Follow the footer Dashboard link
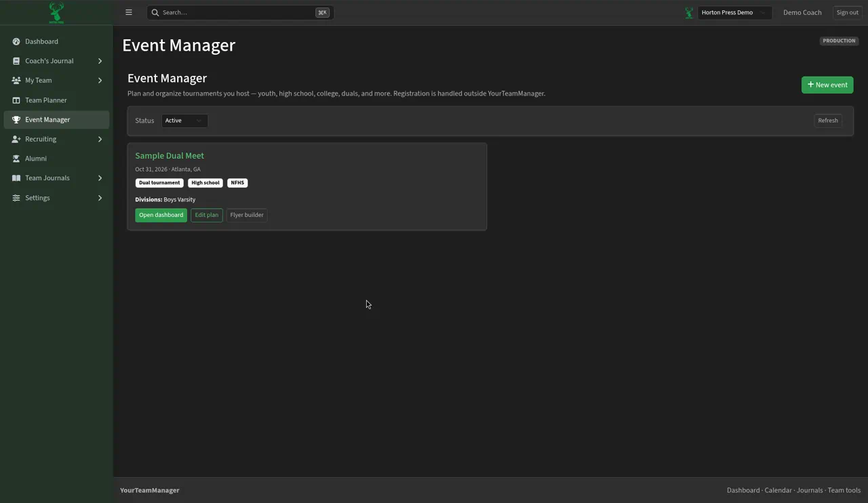 click(x=743, y=490)
